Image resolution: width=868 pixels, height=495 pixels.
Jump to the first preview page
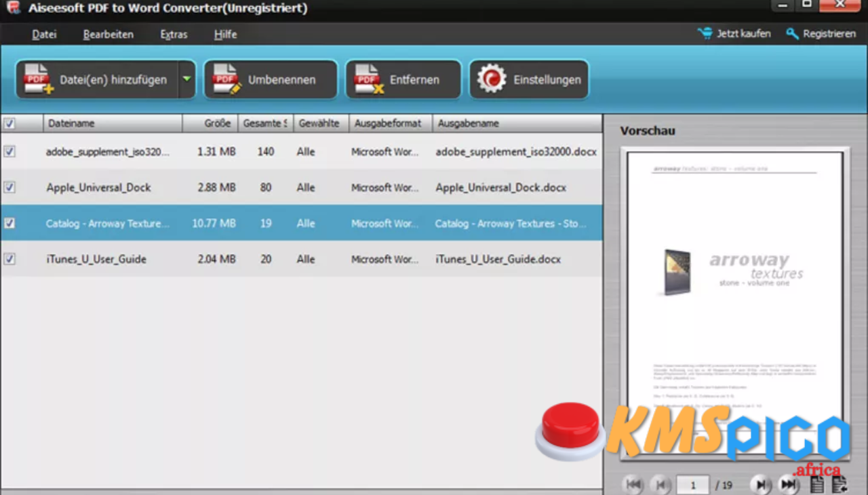pyautogui.click(x=633, y=484)
